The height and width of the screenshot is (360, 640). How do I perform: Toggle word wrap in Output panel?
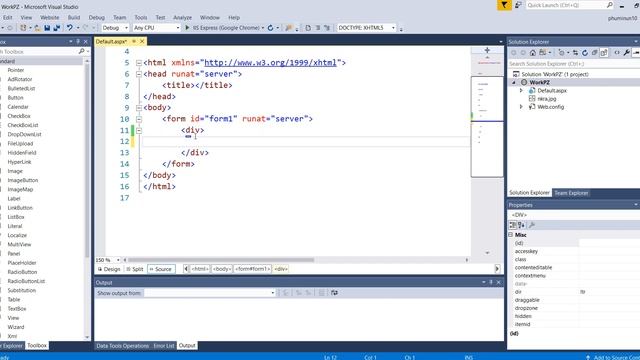click(334, 293)
